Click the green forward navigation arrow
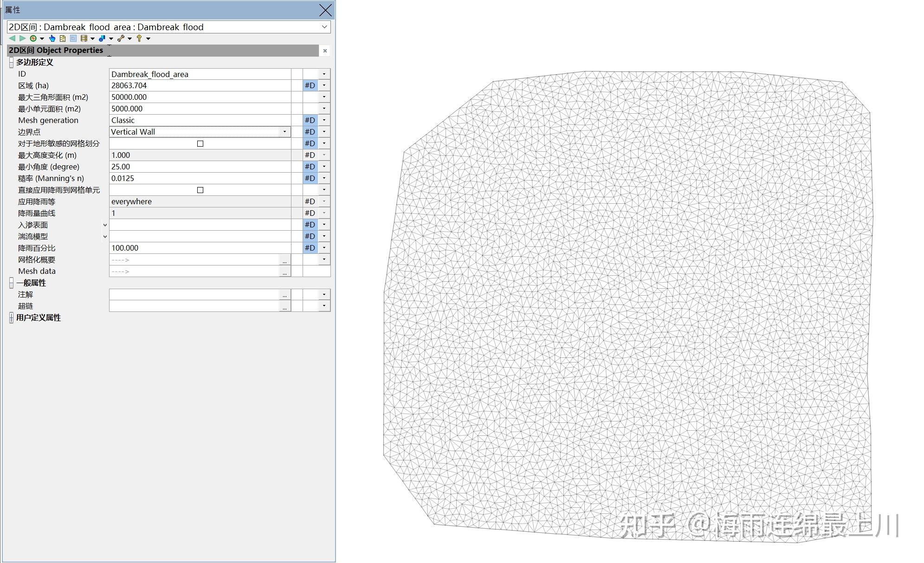Screen dimensions: 924x563 22,39
